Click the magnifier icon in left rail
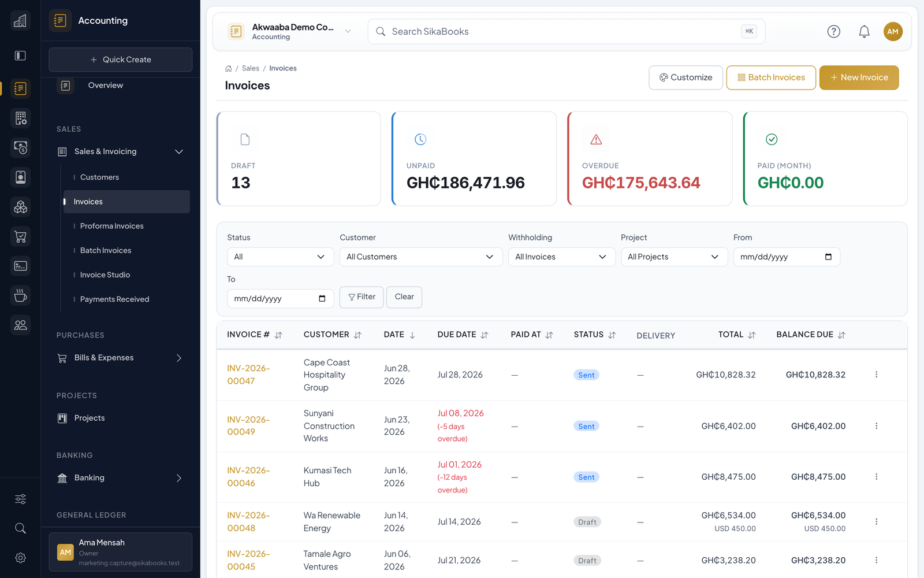 tap(20, 528)
